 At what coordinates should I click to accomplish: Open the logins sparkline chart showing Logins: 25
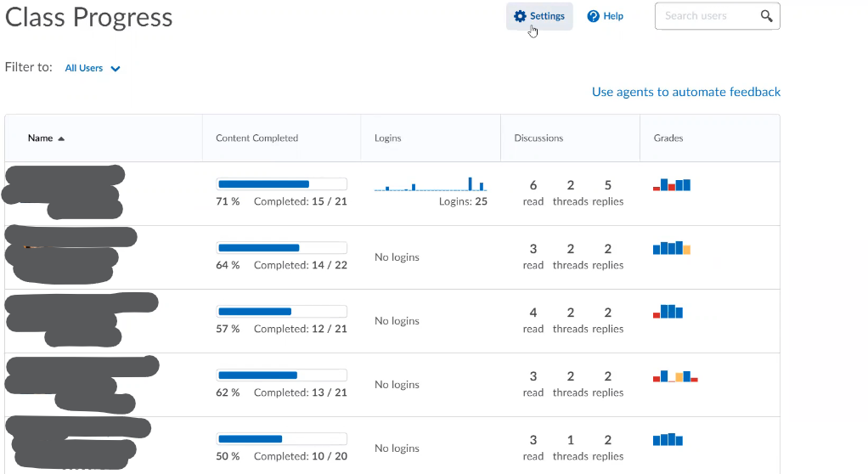tap(431, 184)
